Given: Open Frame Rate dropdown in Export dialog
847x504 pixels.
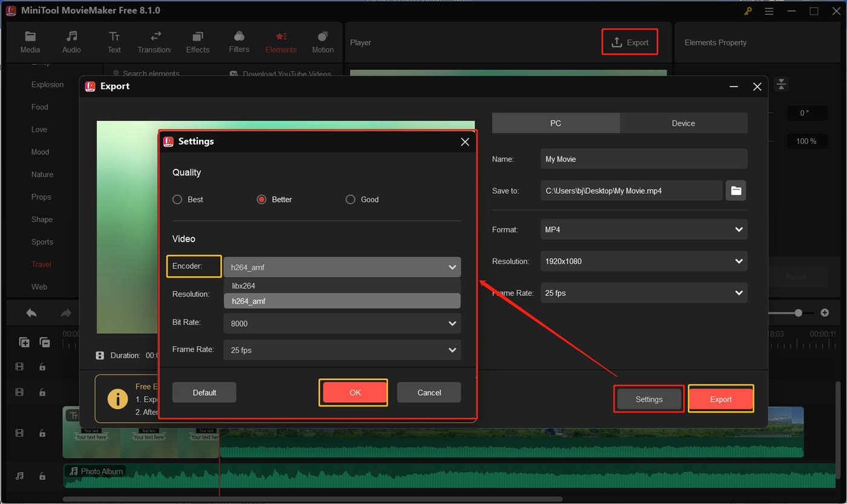Looking at the screenshot, I should [x=644, y=293].
